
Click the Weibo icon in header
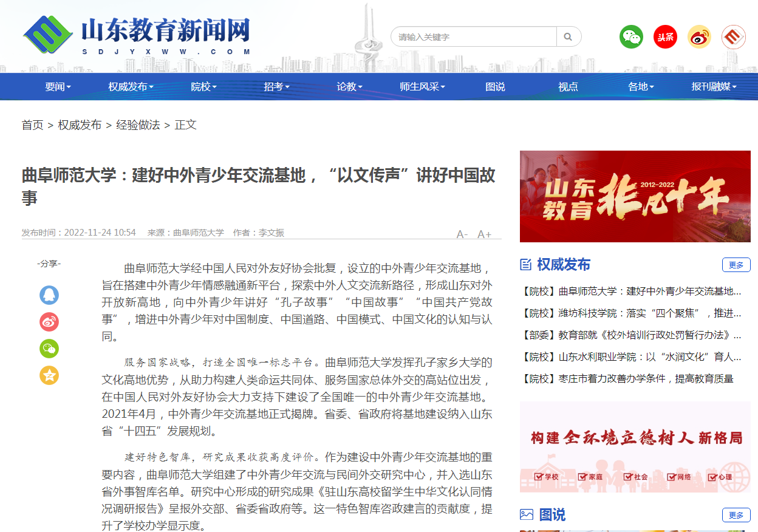[699, 37]
